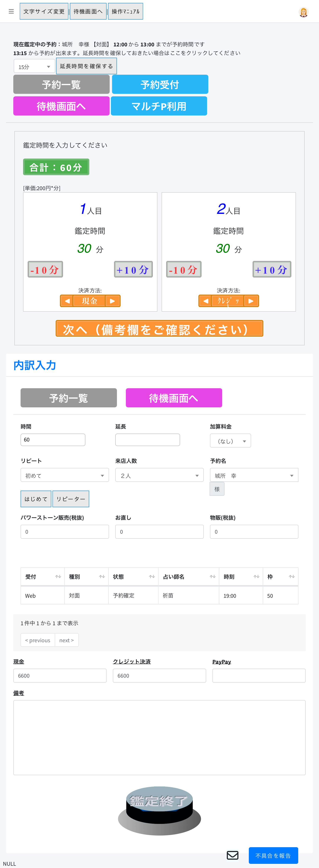Select the はじめて toggle button
This screenshot has height=868, width=319.
(36, 499)
